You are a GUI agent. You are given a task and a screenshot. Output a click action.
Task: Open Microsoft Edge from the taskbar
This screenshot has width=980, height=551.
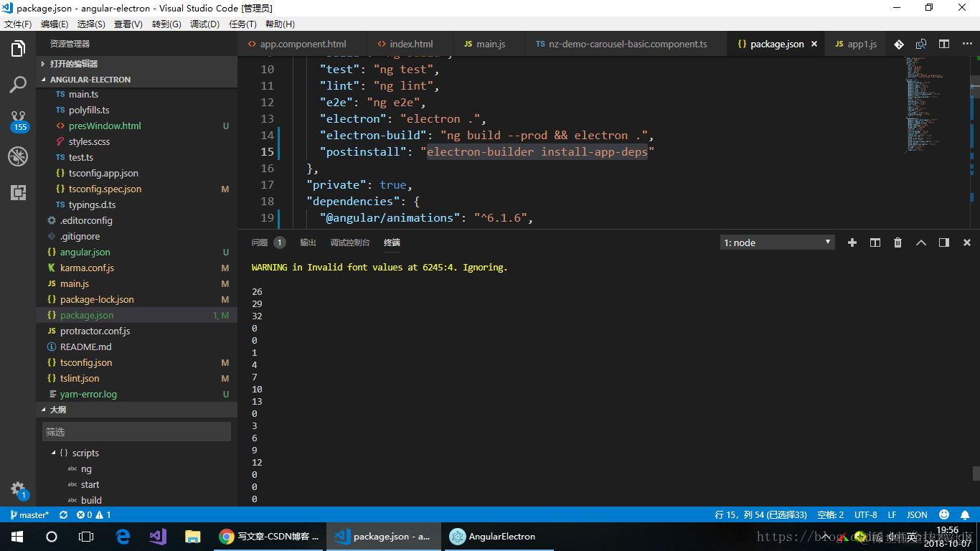(123, 537)
